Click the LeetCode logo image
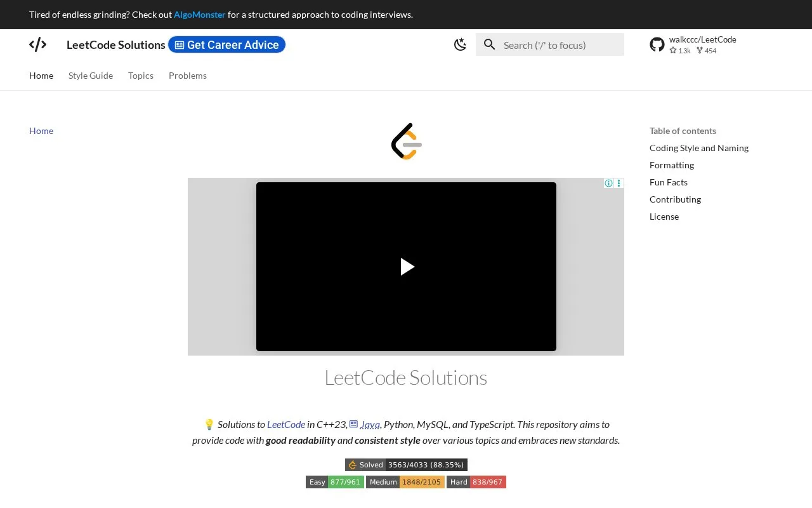The height and width of the screenshot is (508, 812). 406,141
